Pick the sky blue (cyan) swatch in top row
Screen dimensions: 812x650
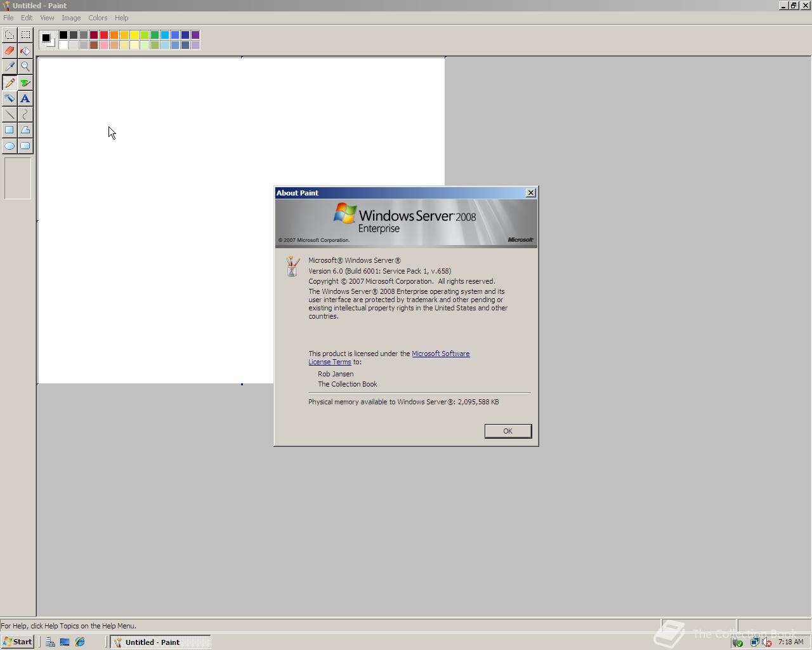(x=165, y=35)
